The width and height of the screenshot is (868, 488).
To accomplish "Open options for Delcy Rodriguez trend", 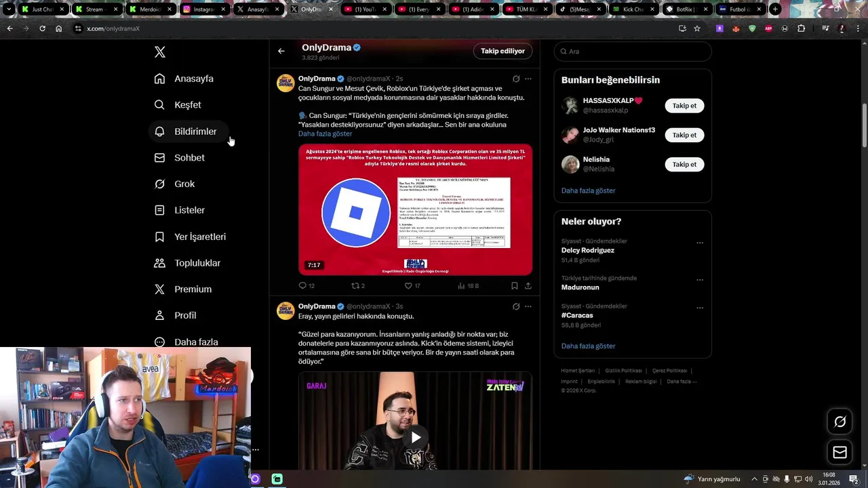I will (x=700, y=243).
